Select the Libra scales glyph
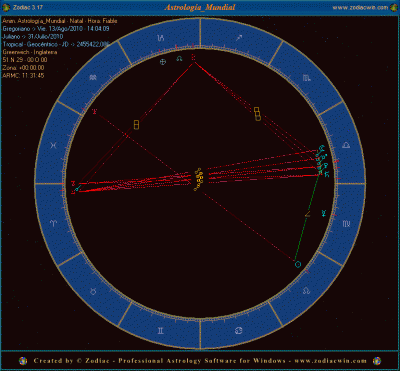 (x=346, y=145)
